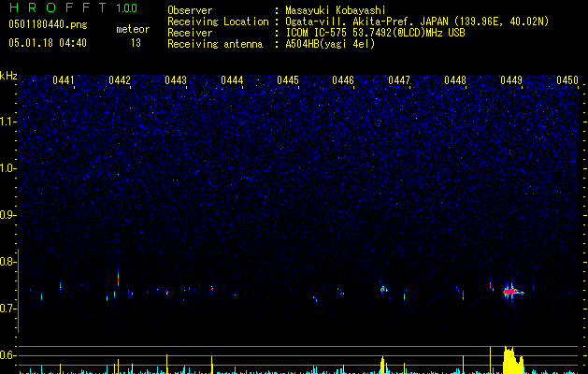Click the 1.0 kHz frequency label
Viewport: 588px width, 374px height.
[x=8, y=168]
